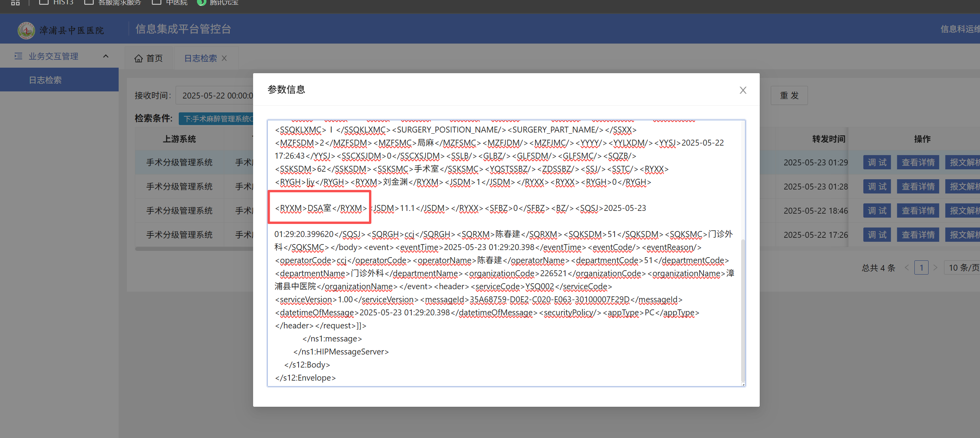Open the apps grid icon in bookmarks bar

tap(15, 2)
